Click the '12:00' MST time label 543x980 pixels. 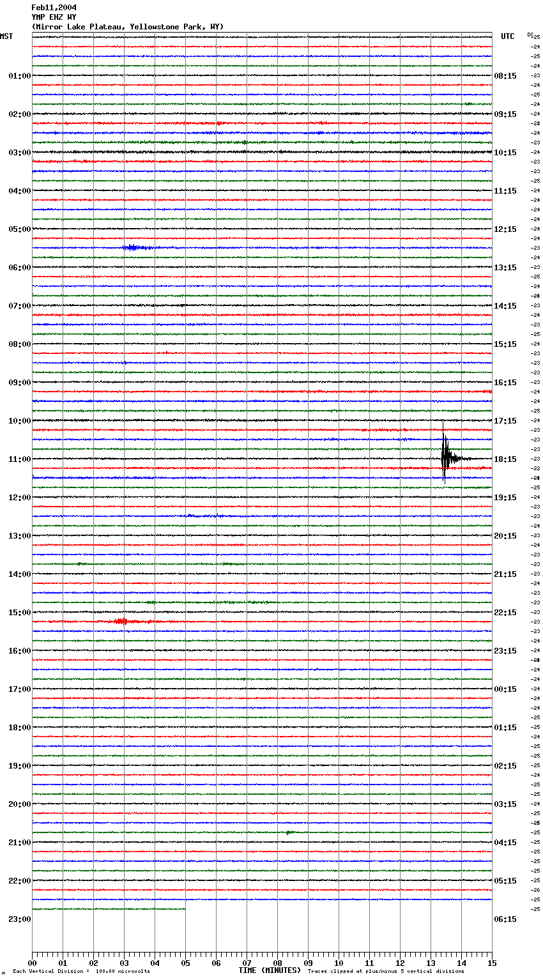pos(20,498)
